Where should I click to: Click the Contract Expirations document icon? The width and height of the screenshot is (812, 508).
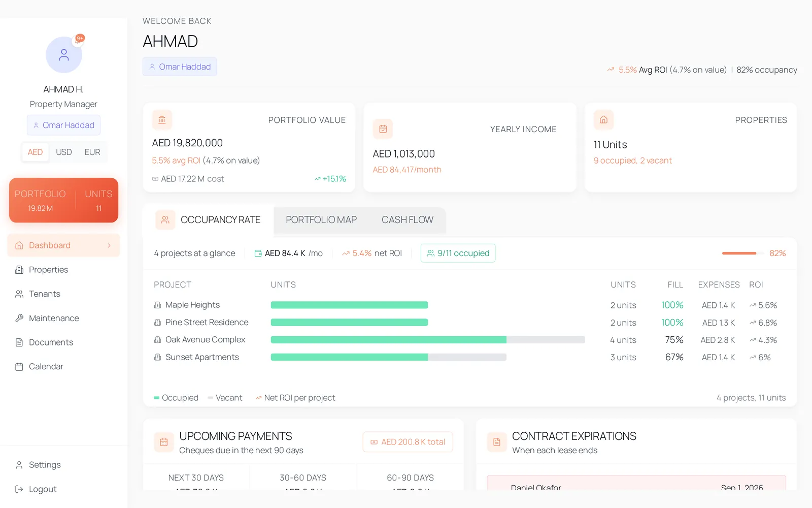coord(497,442)
